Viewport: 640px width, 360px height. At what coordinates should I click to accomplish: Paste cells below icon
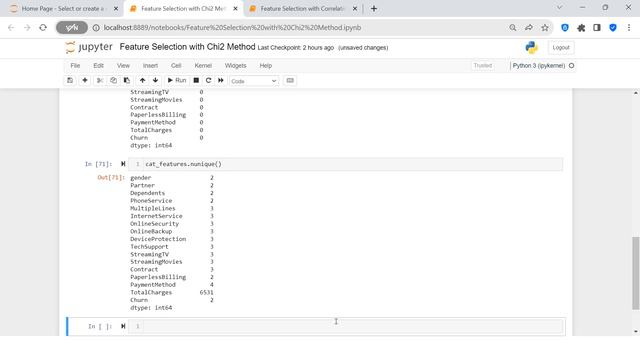pyautogui.click(x=127, y=80)
